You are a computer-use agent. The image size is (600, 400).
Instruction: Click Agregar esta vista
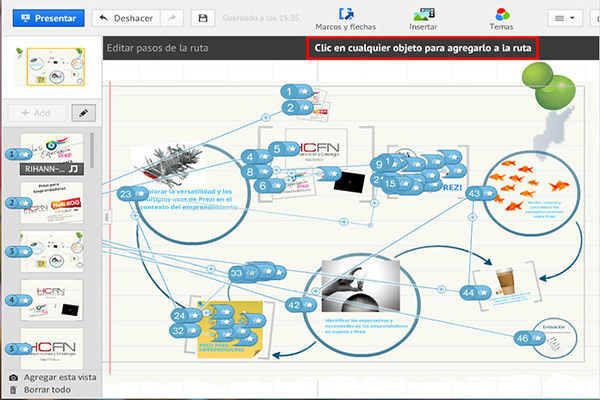[60, 377]
